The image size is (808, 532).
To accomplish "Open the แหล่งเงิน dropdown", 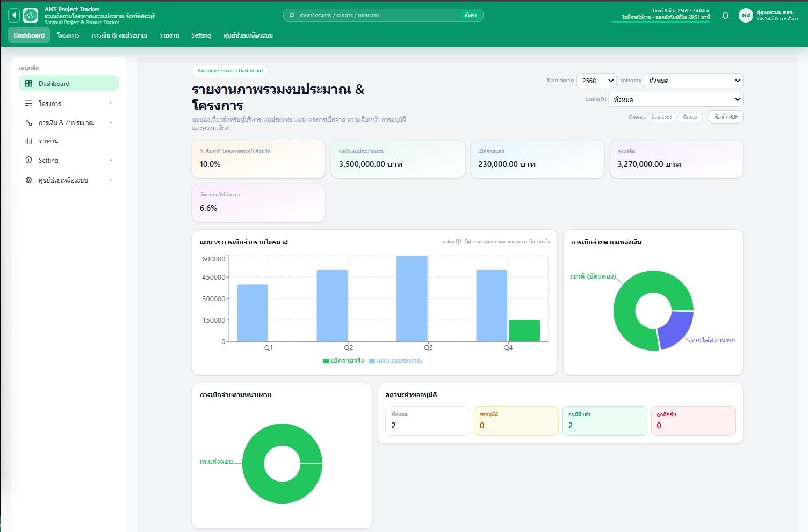I will tap(675, 99).
